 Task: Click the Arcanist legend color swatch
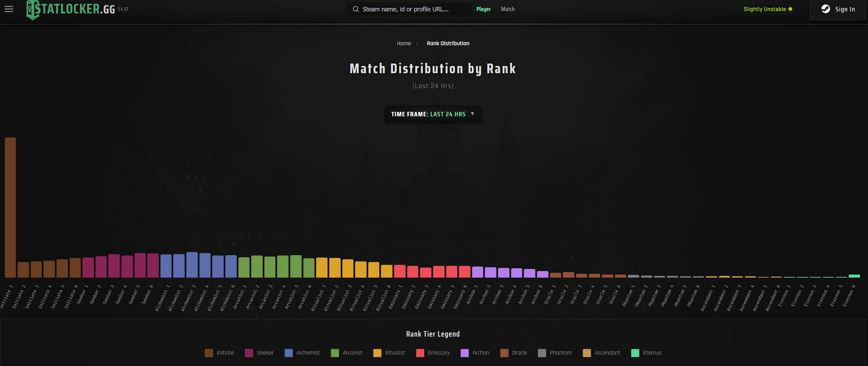pyautogui.click(x=335, y=353)
